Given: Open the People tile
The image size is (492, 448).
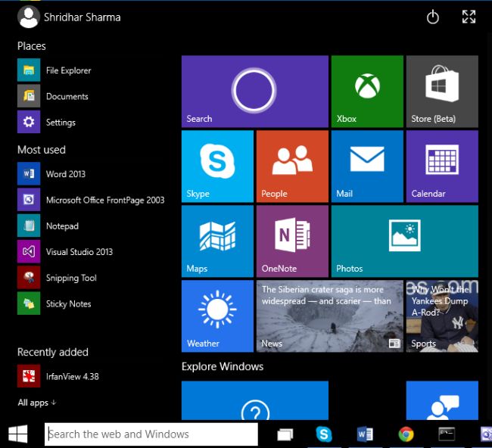Looking at the screenshot, I should pos(292,166).
